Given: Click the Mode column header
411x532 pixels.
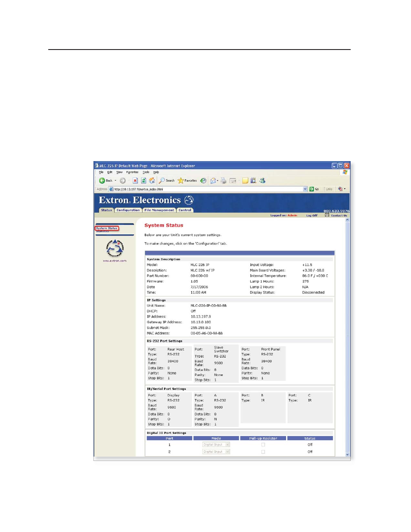Looking at the screenshot, I should (x=216, y=438).
